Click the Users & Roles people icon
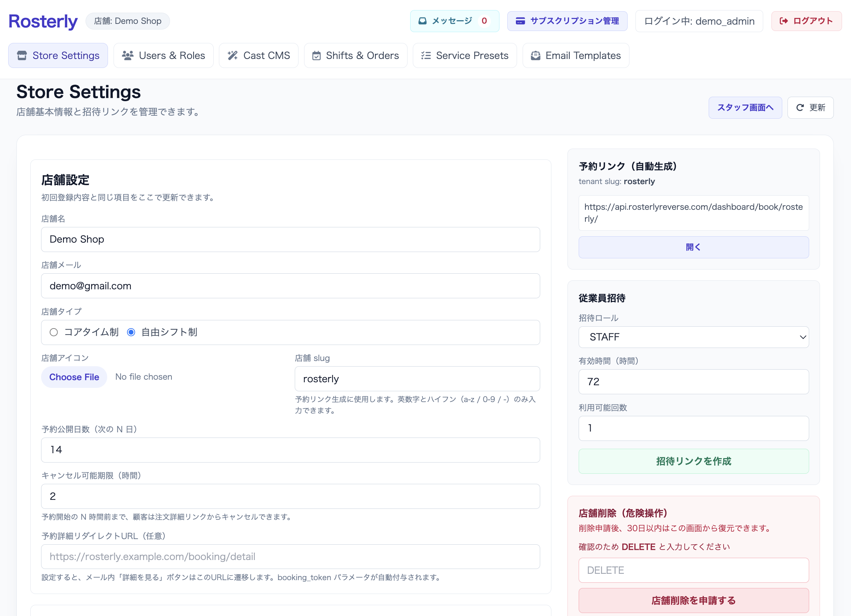851x616 pixels. pos(127,56)
